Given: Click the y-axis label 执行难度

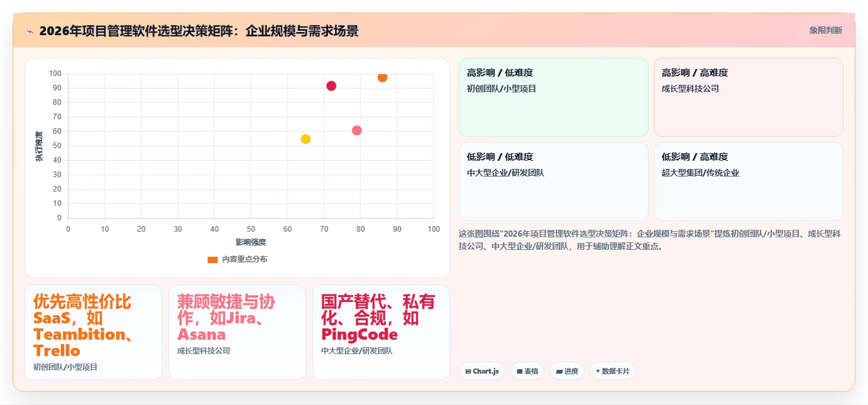Looking at the screenshot, I should coord(39,146).
